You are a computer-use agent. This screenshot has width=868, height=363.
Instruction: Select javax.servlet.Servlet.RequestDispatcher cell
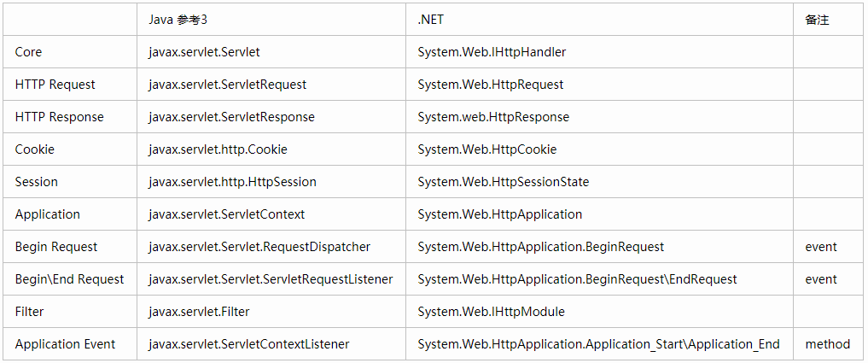click(x=271, y=247)
